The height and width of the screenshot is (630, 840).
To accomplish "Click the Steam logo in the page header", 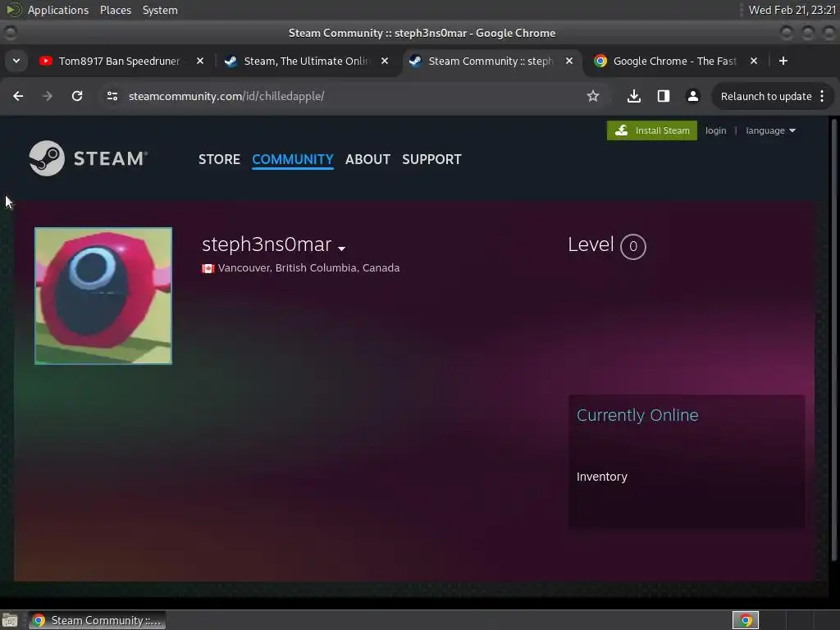I will tap(89, 158).
